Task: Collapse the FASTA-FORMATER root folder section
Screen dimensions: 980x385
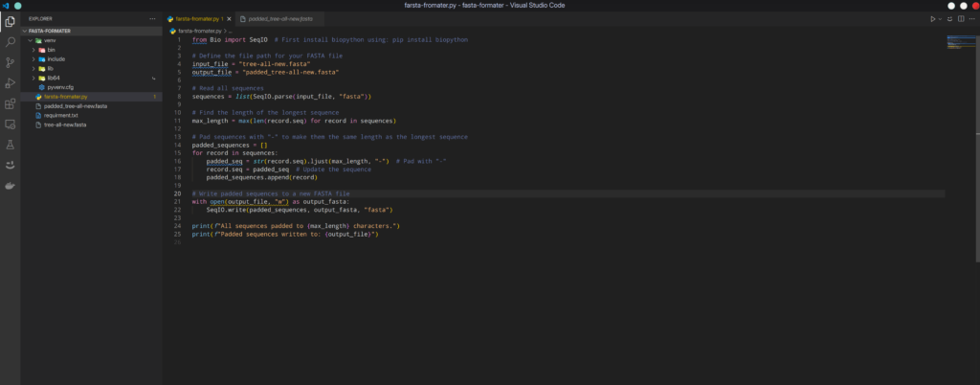Action: click(25, 31)
